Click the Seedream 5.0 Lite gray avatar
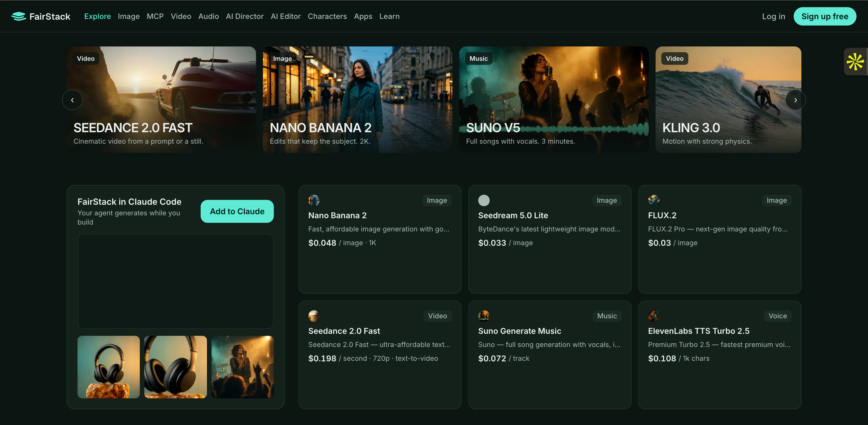 484,200
